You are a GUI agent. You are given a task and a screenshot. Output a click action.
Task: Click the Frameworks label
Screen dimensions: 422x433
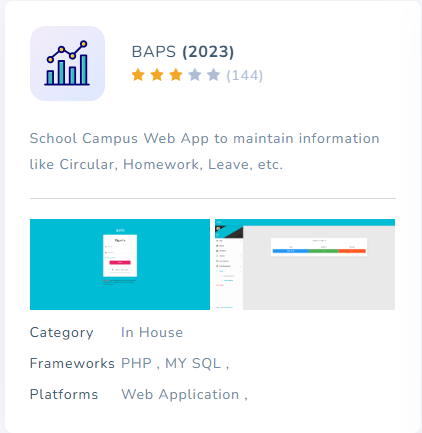[72, 363]
